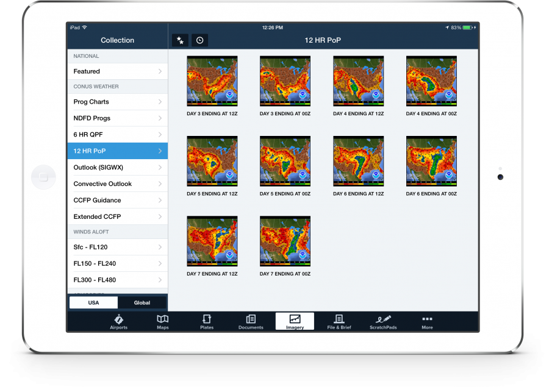Image resolution: width=549 pixels, height=392 pixels.
Task: Open the ScratchPads tool
Action: (x=382, y=322)
